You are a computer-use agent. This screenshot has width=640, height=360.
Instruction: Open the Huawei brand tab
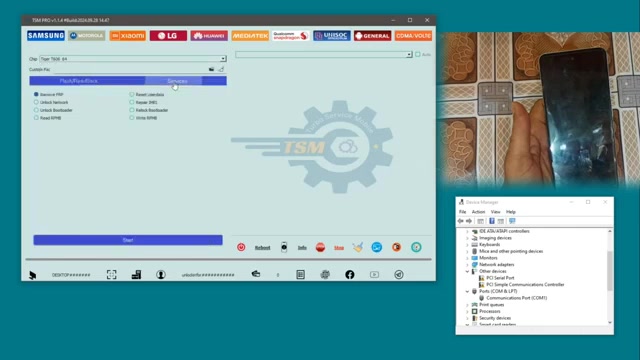pos(209,36)
